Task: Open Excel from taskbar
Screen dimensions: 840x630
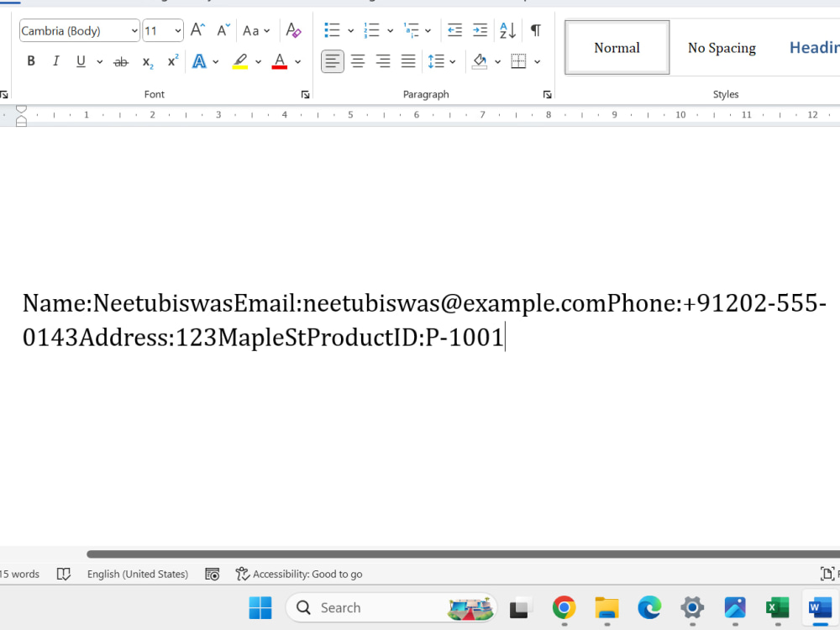Action: (778, 608)
